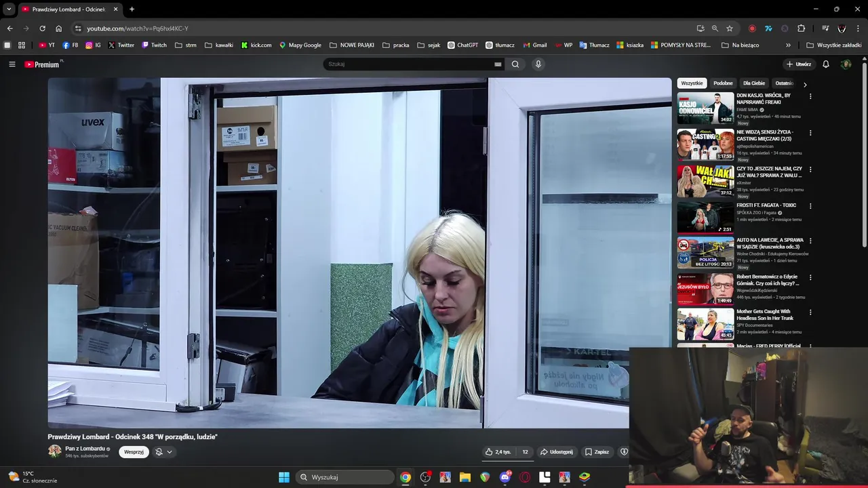
Task: Go to the browser home page
Action: tap(58, 28)
